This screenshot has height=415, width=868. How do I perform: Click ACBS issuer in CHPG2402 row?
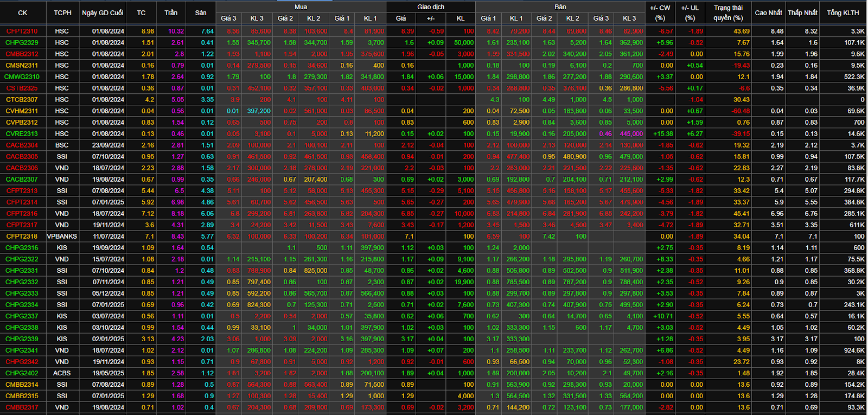[x=62, y=373]
